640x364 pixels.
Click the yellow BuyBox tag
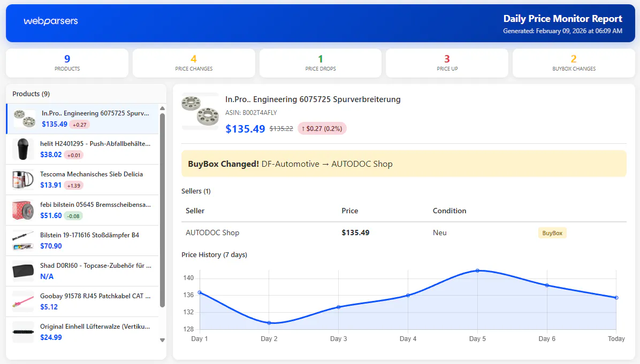(x=552, y=233)
